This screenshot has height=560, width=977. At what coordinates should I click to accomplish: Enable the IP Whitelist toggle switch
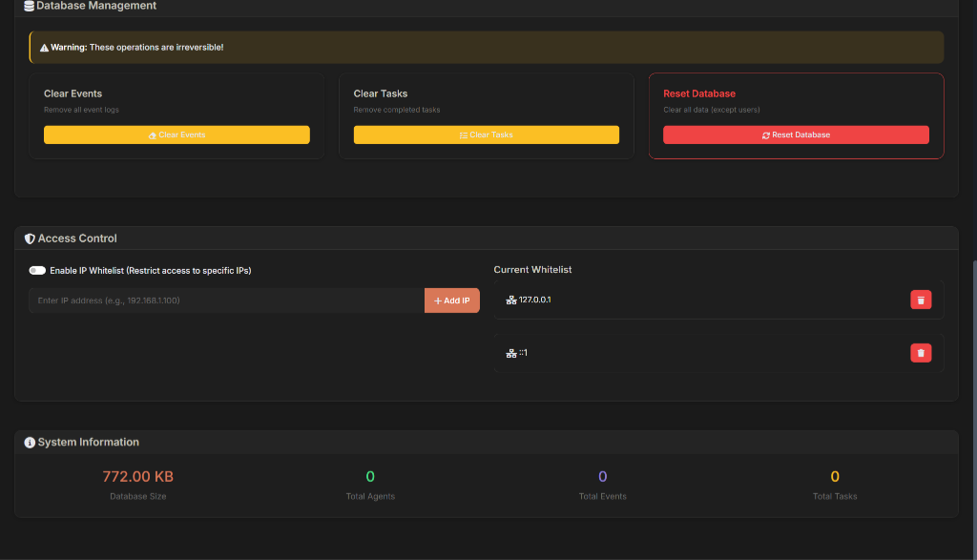[x=37, y=271]
